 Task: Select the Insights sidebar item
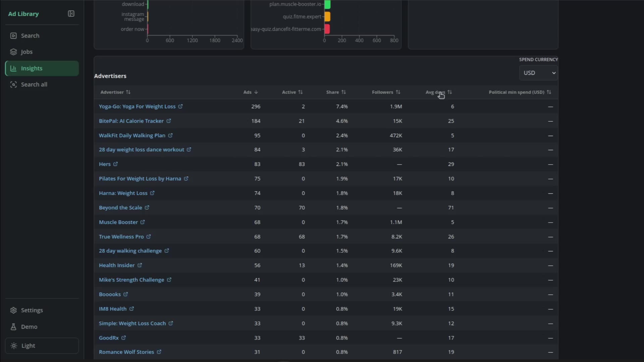pos(42,68)
